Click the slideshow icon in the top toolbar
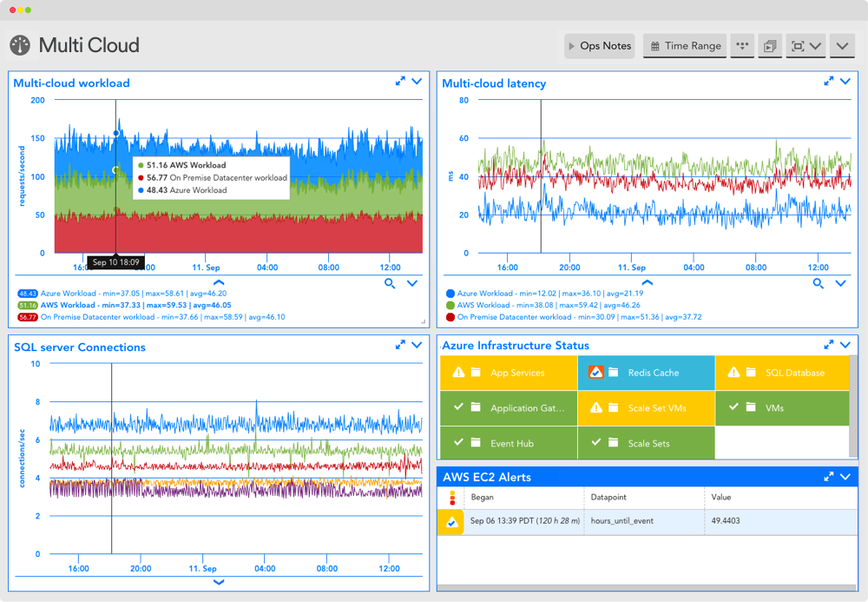The image size is (868, 602). pyautogui.click(x=770, y=46)
